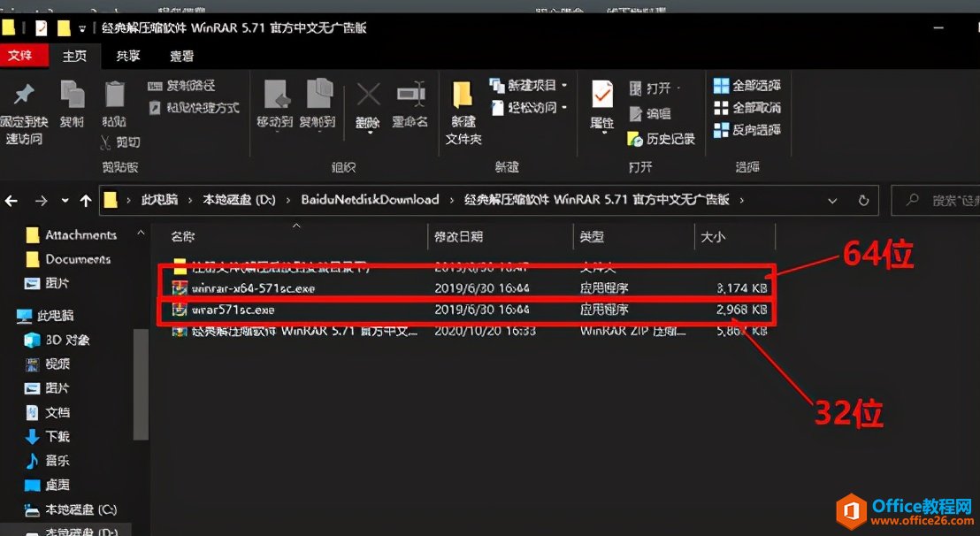Click Select all (全部选择)
This screenshot has height=536, width=980.
click(x=746, y=85)
